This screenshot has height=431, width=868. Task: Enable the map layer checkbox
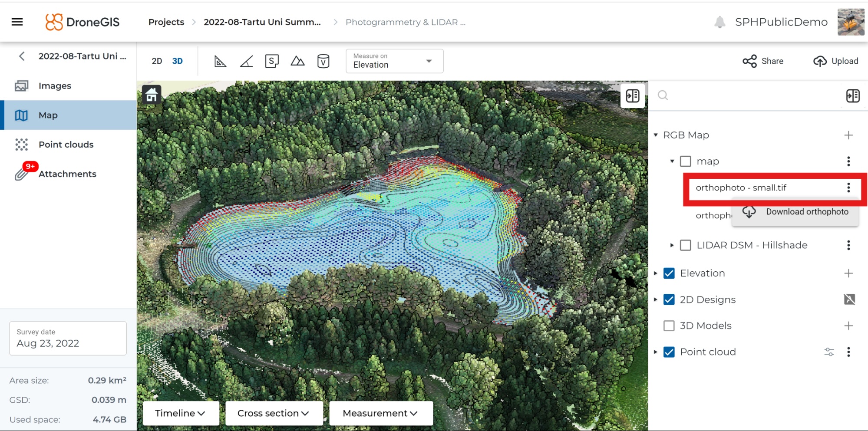(685, 161)
